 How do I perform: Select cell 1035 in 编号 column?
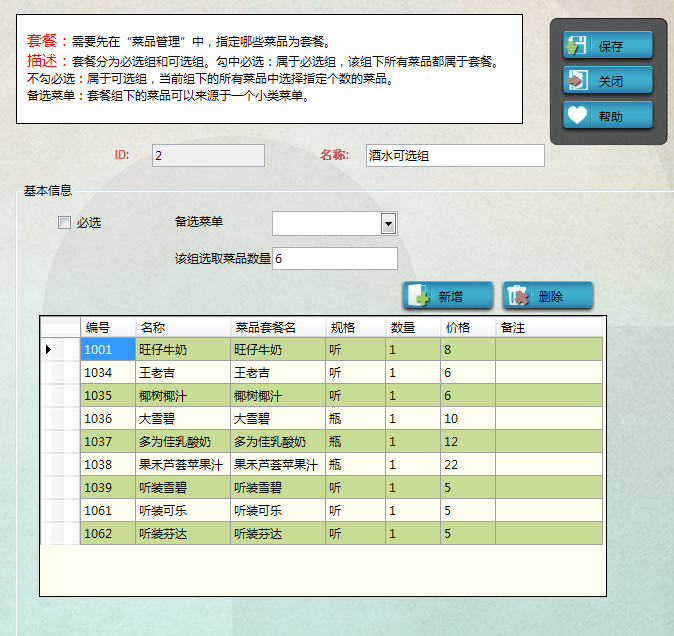point(108,395)
